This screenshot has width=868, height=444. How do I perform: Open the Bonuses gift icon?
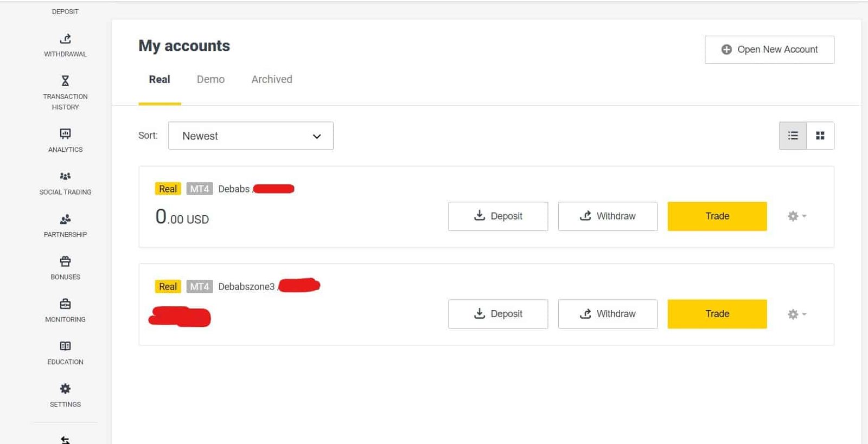tap(65, 261)
